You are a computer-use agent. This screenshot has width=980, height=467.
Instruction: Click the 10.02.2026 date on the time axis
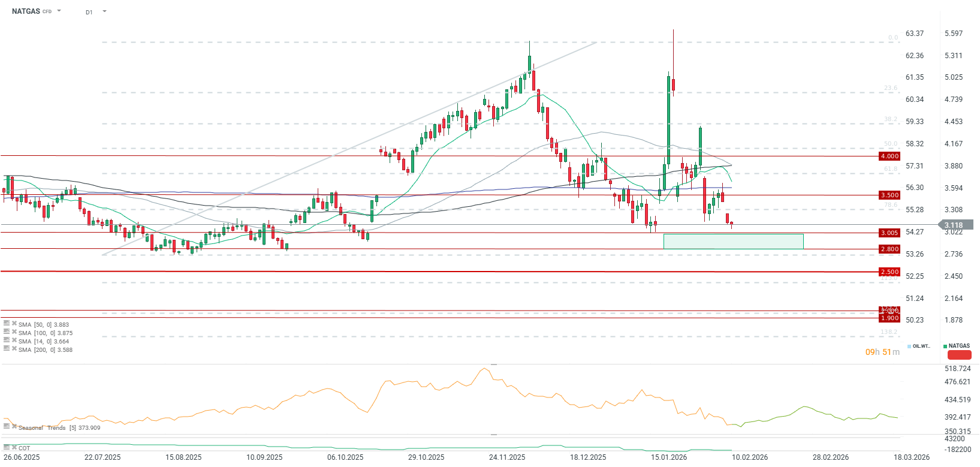pyautogui.click(x=750, y=457)
